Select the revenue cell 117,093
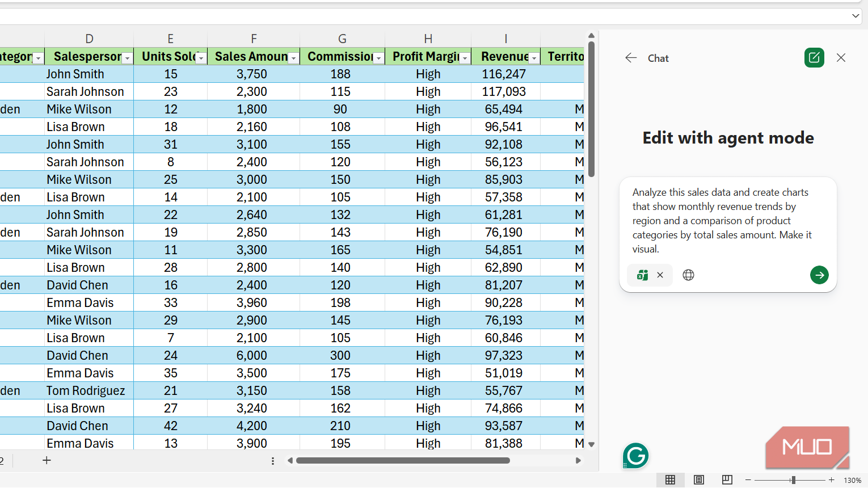 (x=505, y=91)
